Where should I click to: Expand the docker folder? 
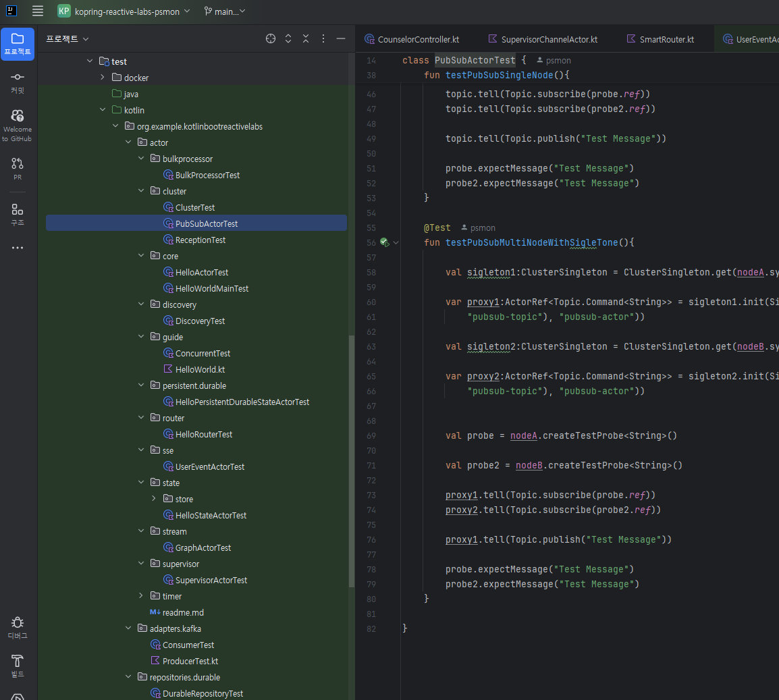click(x=103, y=78)
